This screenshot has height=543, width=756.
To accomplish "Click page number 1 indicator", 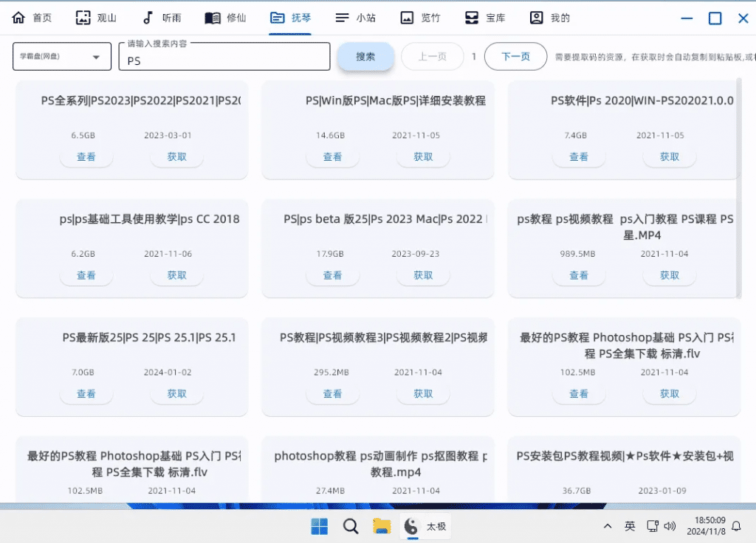I will [474, 56].
